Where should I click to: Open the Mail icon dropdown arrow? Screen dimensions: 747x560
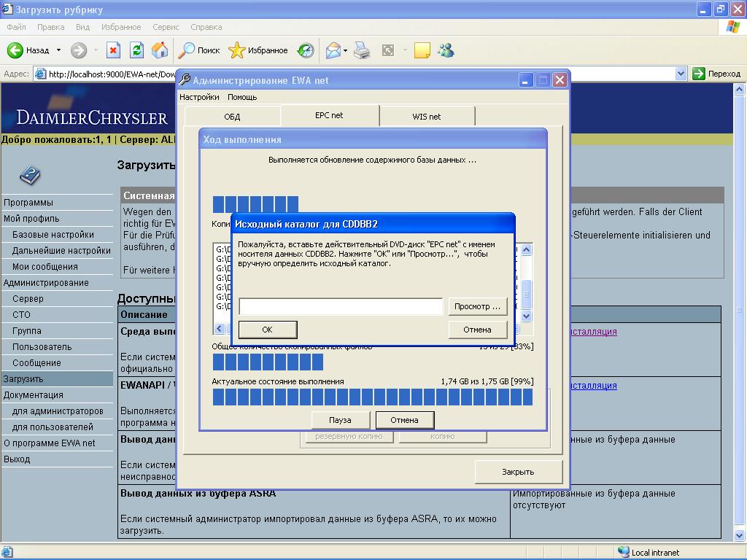click(345, 50)
